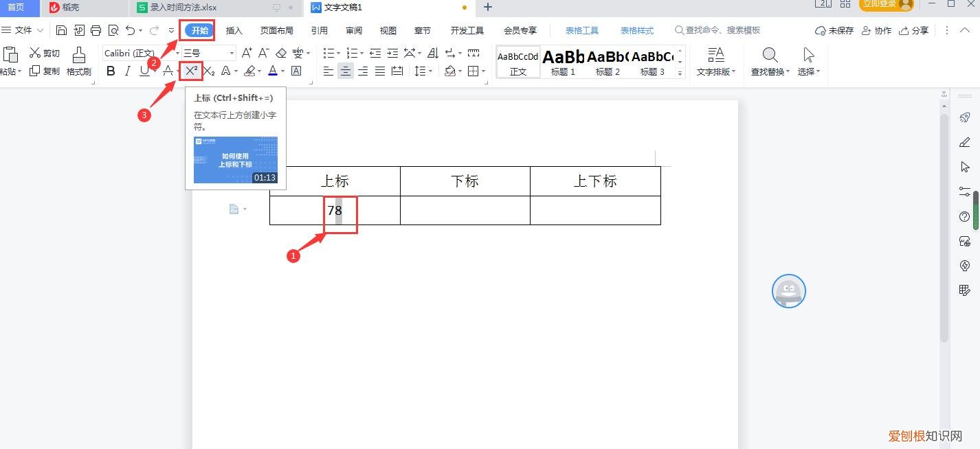Screen dimensions: 980x449
Task: Select the subscript X₂ icon
Action: [x=208, y=71]
